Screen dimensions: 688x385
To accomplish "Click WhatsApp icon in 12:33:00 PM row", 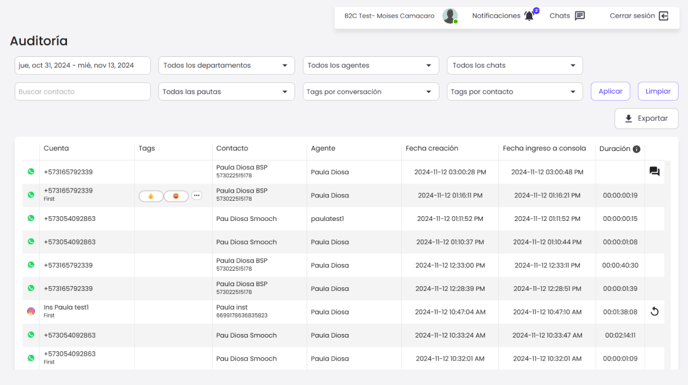I will [31, 265].
